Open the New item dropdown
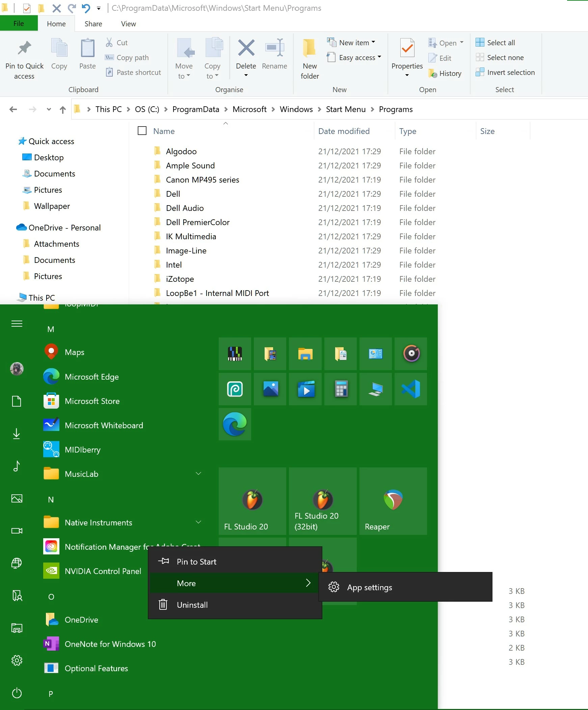Image resolution: width=588 pixels, height=710 pixels. click(x=352, y=43)
